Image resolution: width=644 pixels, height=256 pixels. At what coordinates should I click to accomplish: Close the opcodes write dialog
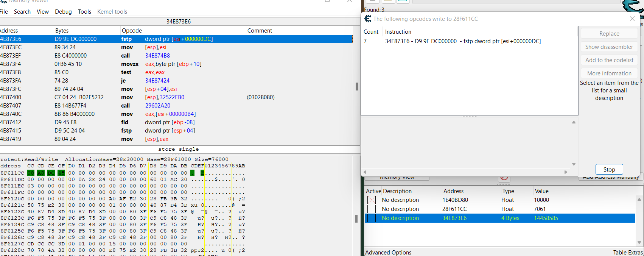[x=632, y=19]
